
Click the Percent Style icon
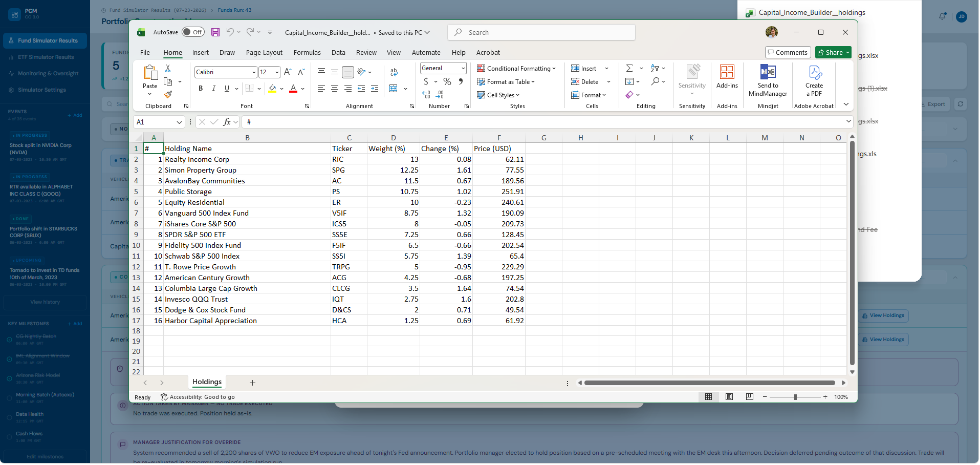pyautogui.click(x=447, y=82)
